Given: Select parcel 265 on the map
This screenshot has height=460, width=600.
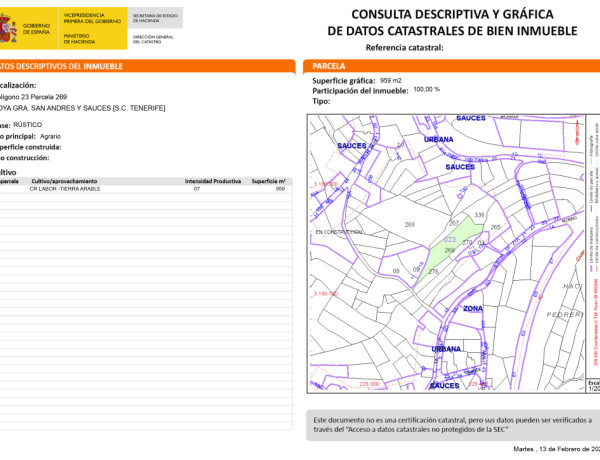Looking at the screenshot, I should click(495, 227).
